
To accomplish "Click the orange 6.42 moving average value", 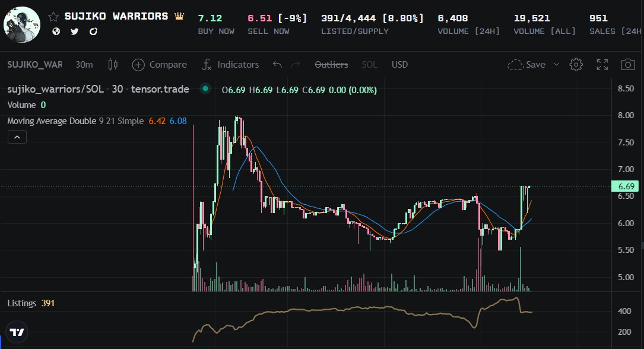I will point(157,121).
